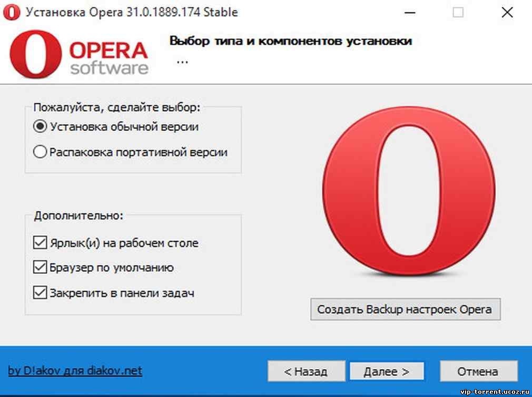Select the "Установка обычной версии" radio option
Screen dimensions: 532x397
(40, 127)
